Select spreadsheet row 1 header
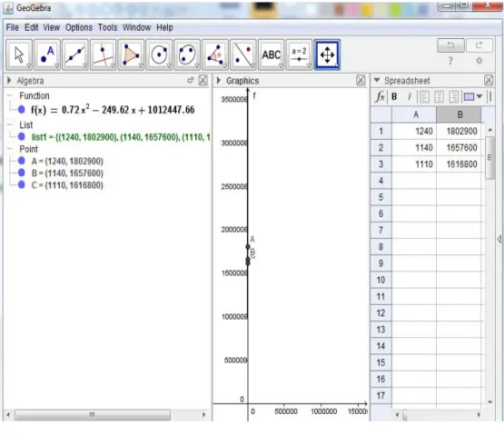The width and height of the screenshot is (504, 435). pos(380,131)
